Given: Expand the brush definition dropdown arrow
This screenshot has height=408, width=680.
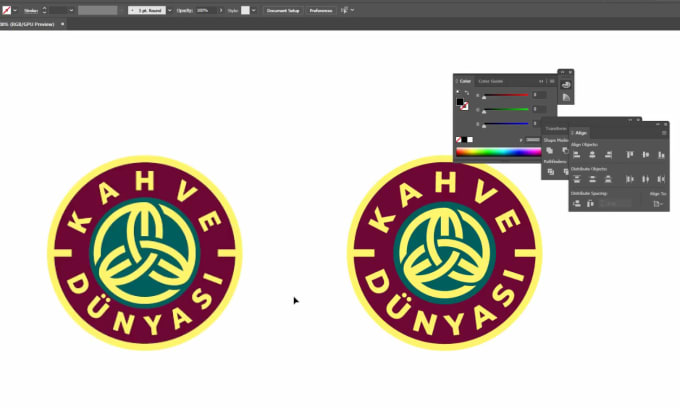Looking at the screenshot, I should click(170, 10).
